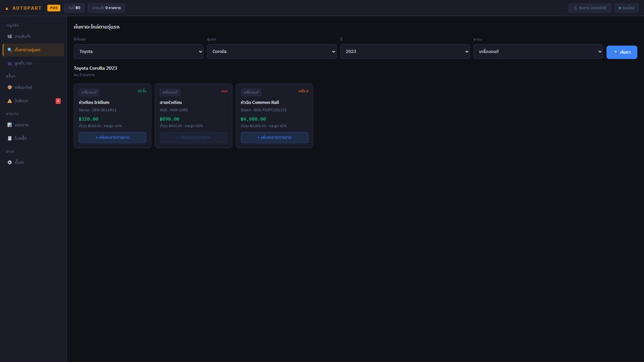Image resolution: width=644 pixels, height=362 pixels.
Task: Click the disabled add button on NGK card
Action: pyautogui.click(x=193, y=137)
